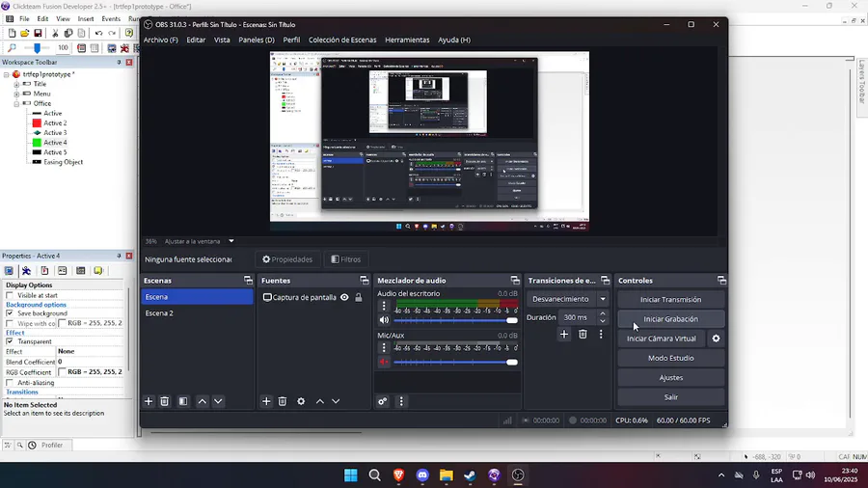The height and width of the screenshot is (488, 868).
Task: Check Visible at start checkbox
Action: tap(10, 295)
